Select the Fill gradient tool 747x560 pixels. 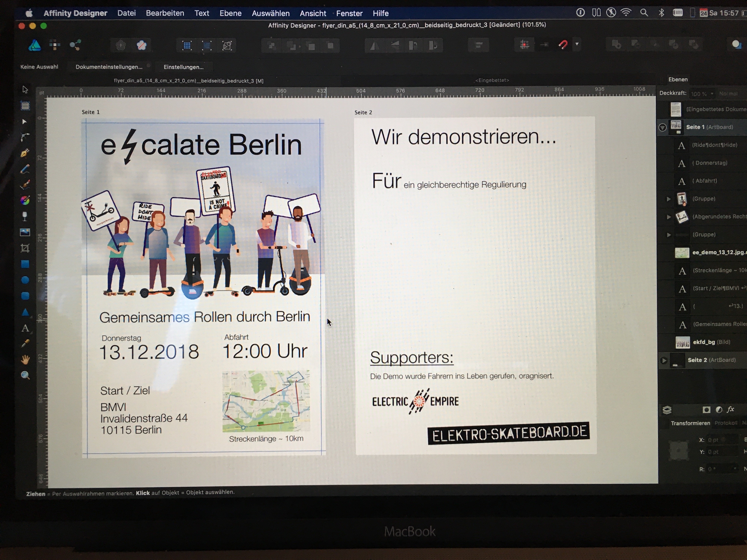coord(25,200)
